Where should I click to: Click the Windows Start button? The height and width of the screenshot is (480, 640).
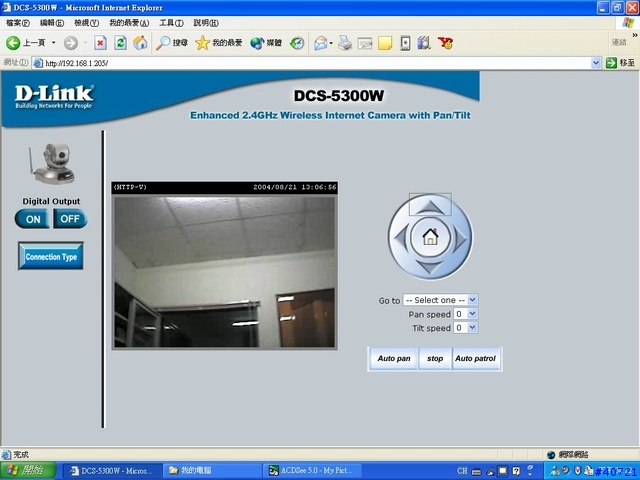pos(27,471)
